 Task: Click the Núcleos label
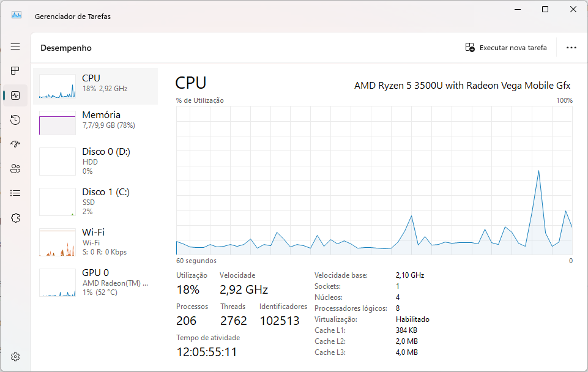pos(329,297)
